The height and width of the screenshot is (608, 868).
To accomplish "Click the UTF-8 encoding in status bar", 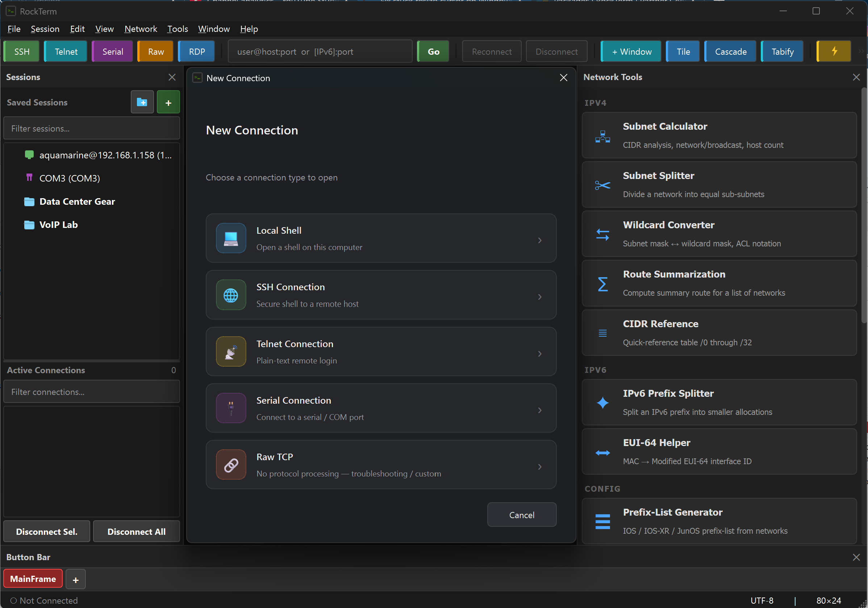I will [762, 600].
